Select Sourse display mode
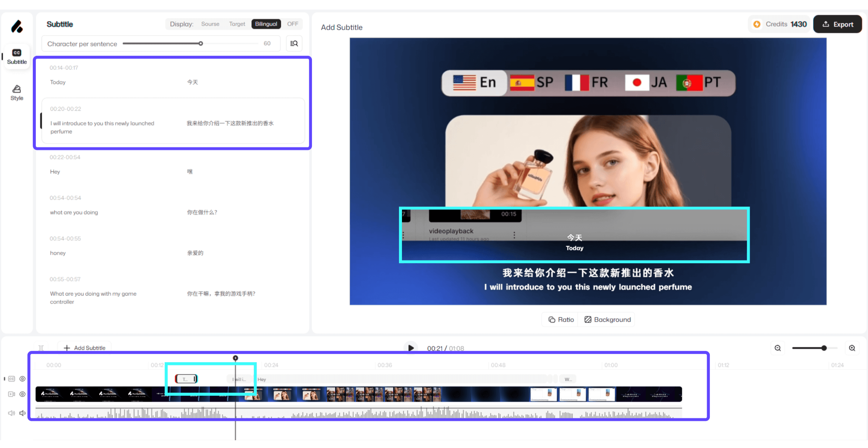 tap(210, 24)
